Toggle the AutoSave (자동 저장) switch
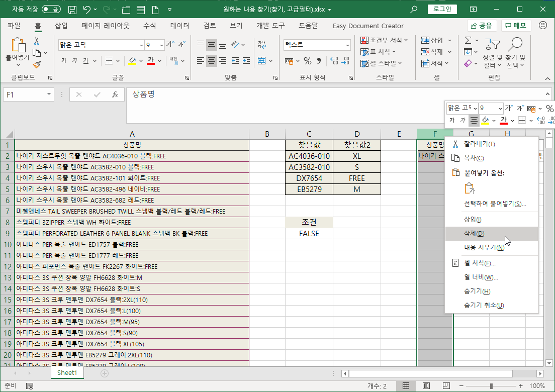This screenshot has width=555, height=392. click(x=51, y=10)
